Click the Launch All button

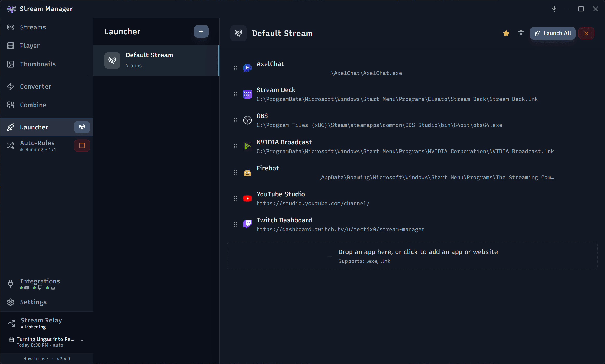point(552,33)
